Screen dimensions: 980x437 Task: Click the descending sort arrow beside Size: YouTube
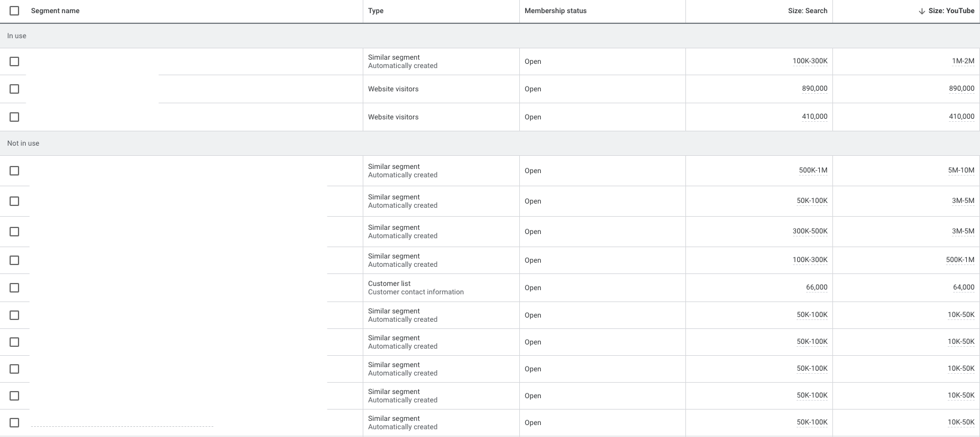coord(922,11)
